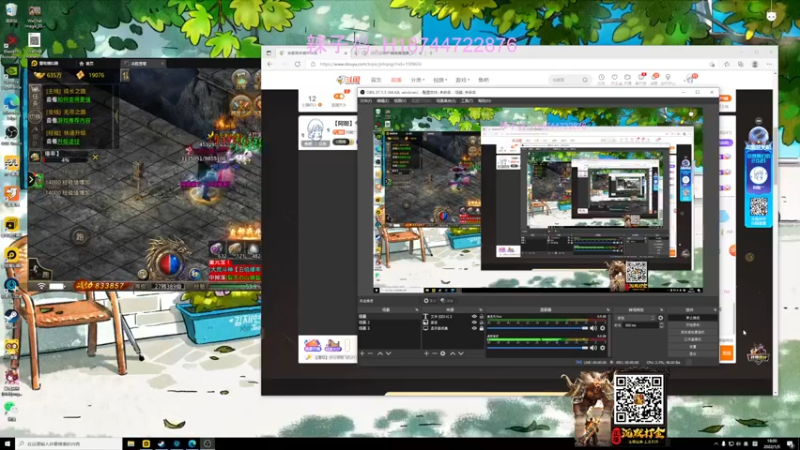Click the Stop Streaming button in OBS
Screen dimensions: 800x450
coord(692,318)
